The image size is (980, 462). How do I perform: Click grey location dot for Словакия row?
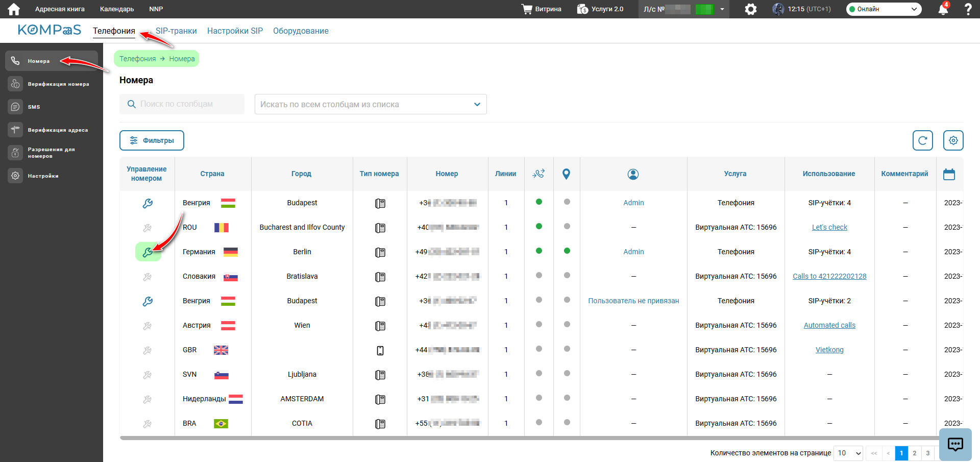click(x=567, y=275)
